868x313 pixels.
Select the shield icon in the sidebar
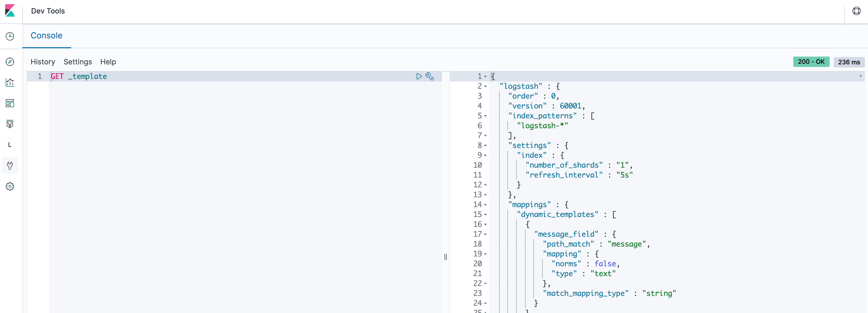click(x=10, y=124)
